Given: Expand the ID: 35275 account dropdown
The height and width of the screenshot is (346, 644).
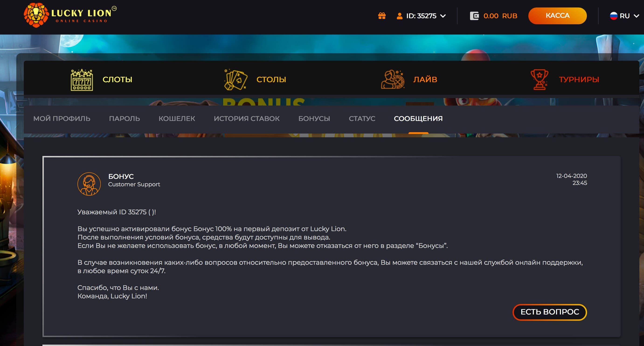Looking at the screenshot, I should pos(426,16).
